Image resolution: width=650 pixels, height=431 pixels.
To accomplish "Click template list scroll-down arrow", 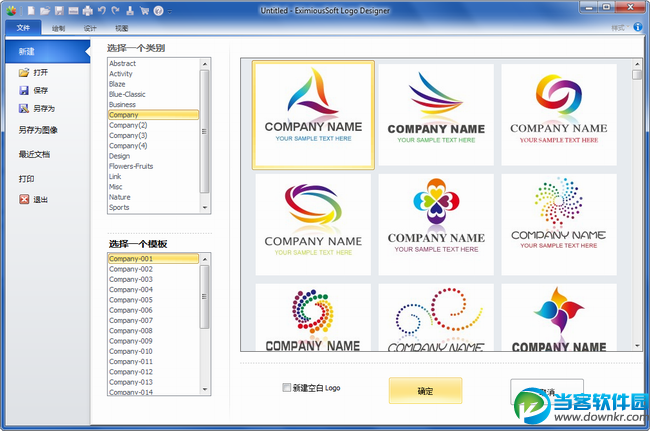I will [205, 389].
